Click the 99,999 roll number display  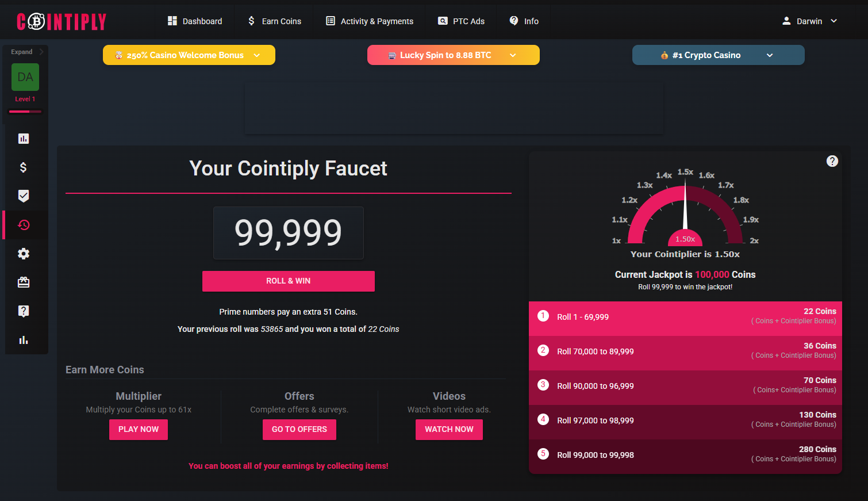(289, 233)
